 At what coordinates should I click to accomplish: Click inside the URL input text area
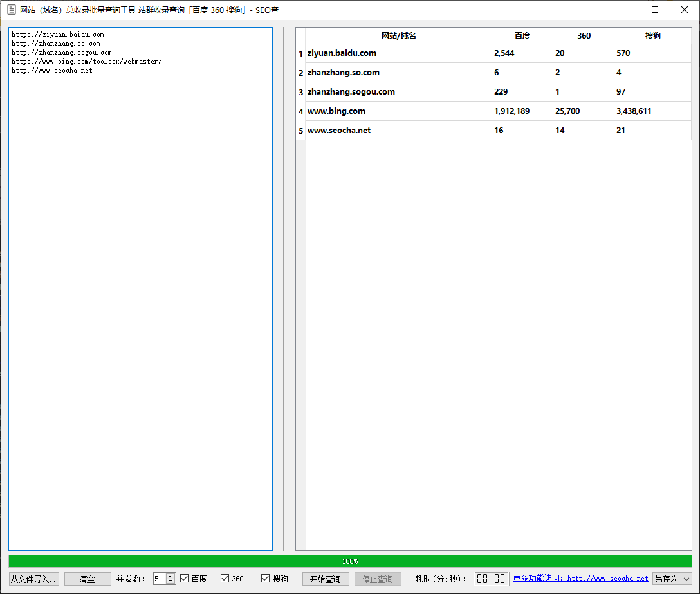(141, 289)
